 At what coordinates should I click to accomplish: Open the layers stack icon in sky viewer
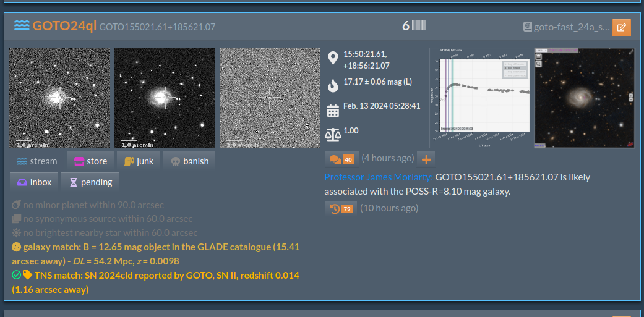click(538, 57)
